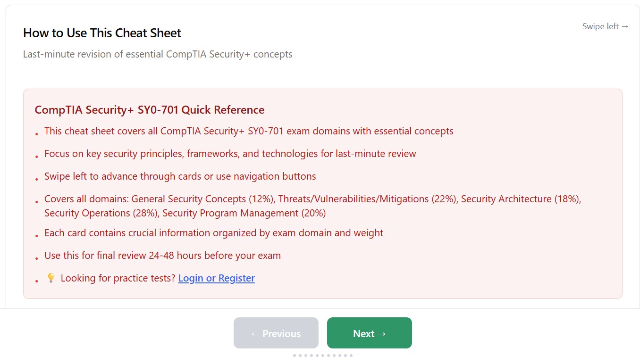
Task: Jump to the second pagination dot
Action: pos(300,356)
